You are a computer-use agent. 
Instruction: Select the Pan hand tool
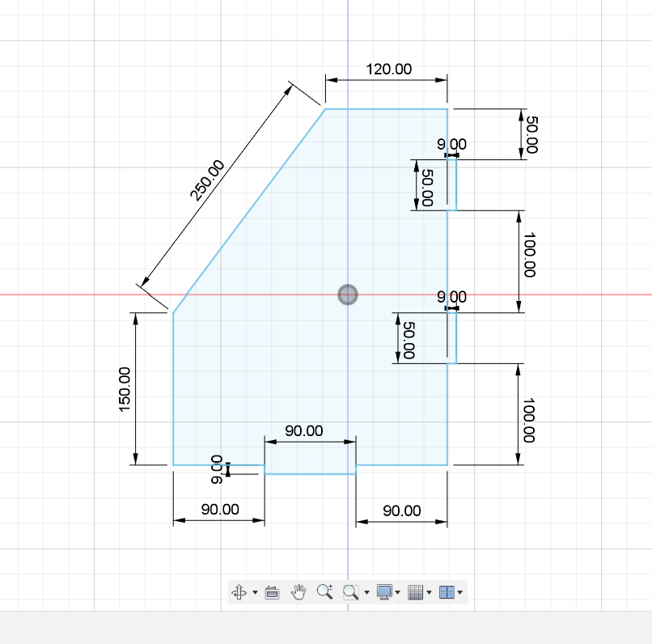298,592
